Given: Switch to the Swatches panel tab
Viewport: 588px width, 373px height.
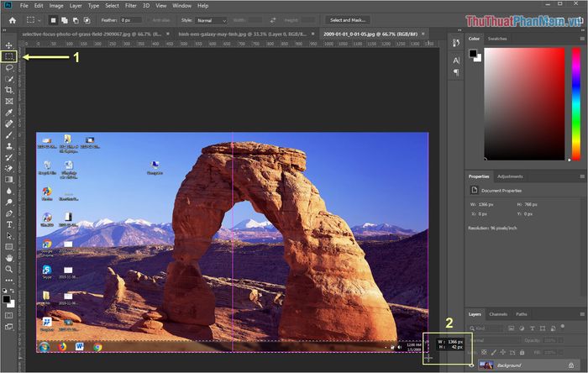Looking at the screenshot, I should 497,39.
